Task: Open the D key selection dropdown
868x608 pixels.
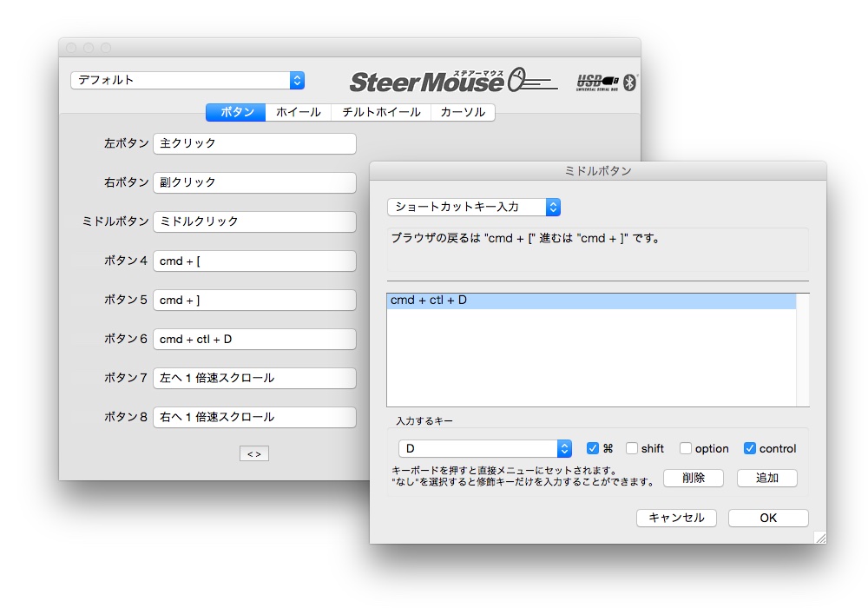Action: (485, 448)
